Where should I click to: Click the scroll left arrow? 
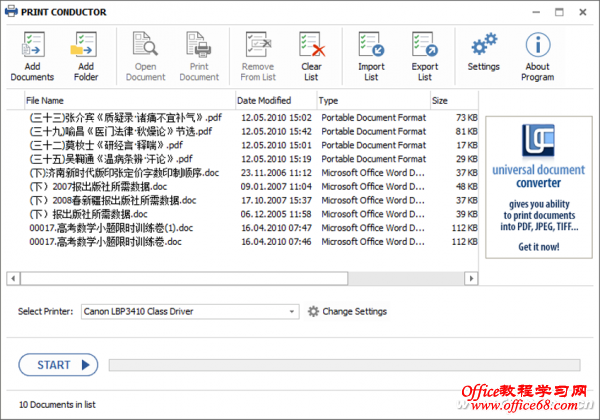[13, 278]
